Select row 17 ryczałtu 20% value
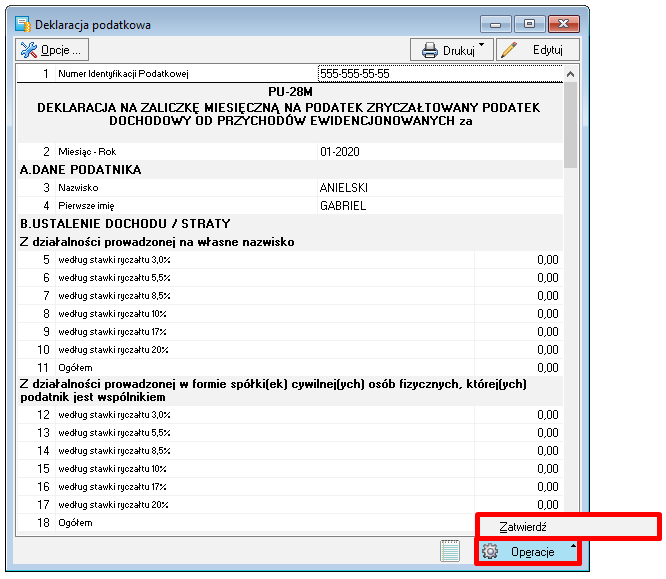The image size is (666, 579). 519,505
